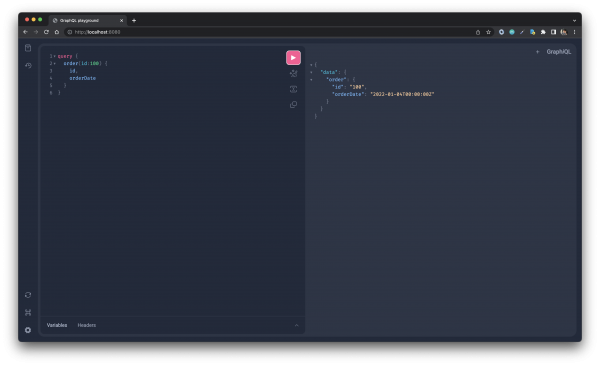
Task: Open the Documentation Explorer sidebar icon
Action: (28, 48)
